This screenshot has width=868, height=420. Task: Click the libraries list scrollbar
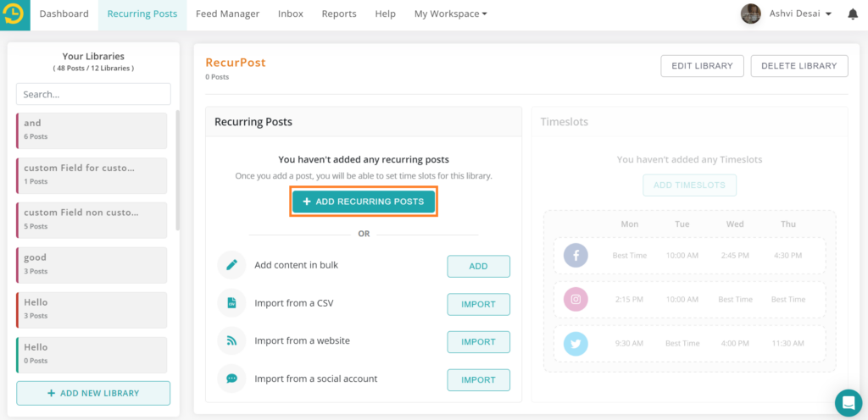178,170
